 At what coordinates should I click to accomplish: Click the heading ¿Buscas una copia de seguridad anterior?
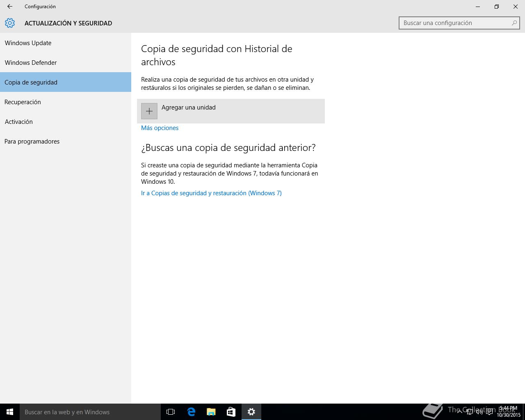click(228, 148)
